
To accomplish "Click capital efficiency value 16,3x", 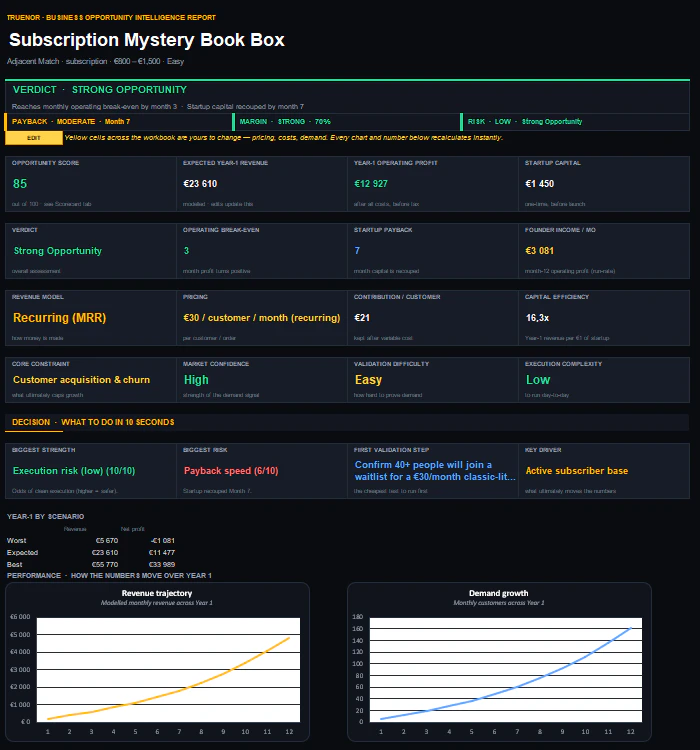I will [537, 318].
